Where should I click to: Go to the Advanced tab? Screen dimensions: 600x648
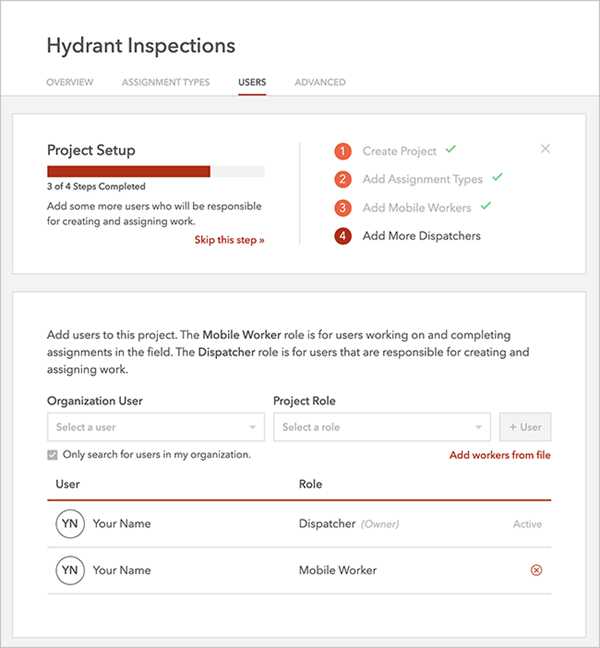click(x=320, y=82)
